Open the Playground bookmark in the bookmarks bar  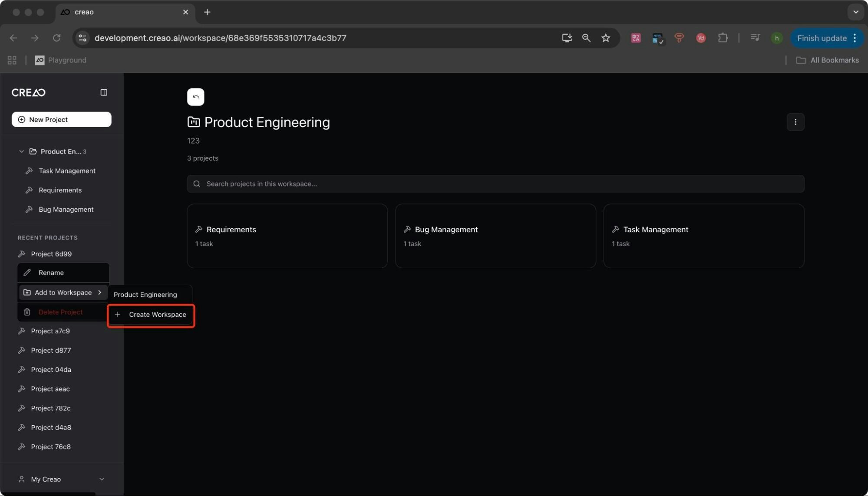click(60, 60)
